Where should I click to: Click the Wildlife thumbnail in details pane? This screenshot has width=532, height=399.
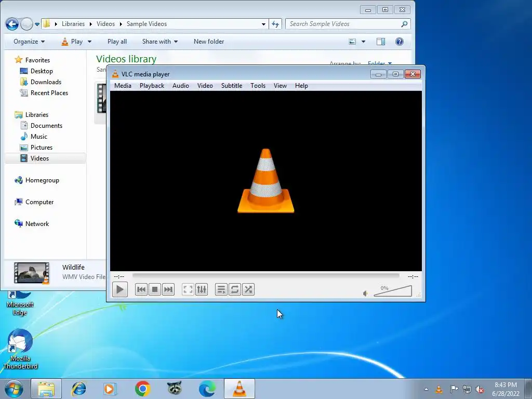(32, 272)
